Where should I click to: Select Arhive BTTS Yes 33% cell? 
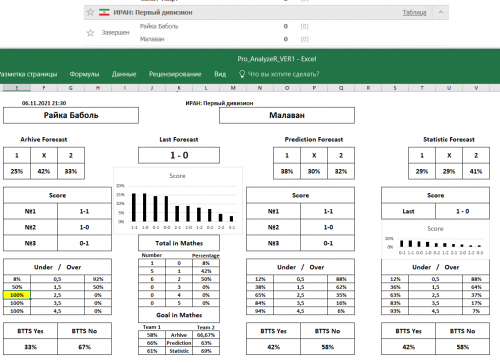[30, 347]
